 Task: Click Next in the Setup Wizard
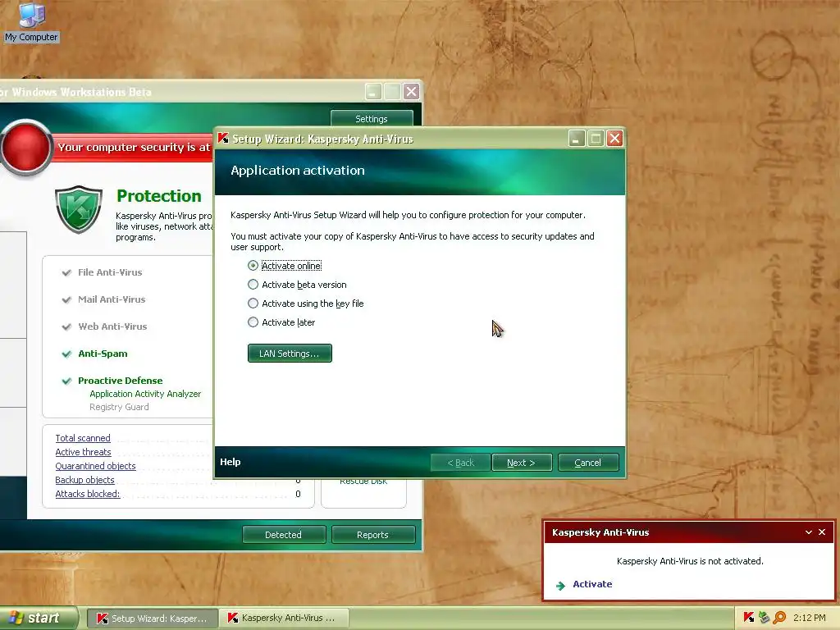pos(522,463)
